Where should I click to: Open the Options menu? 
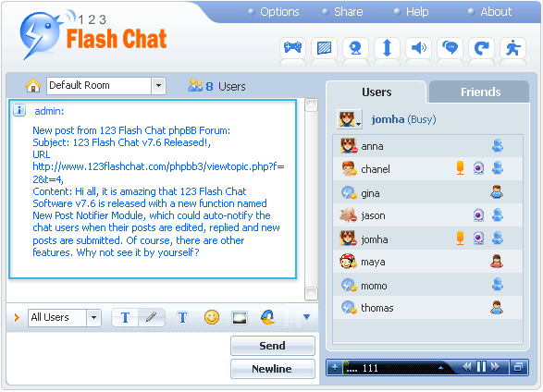(x=279, y=12)
